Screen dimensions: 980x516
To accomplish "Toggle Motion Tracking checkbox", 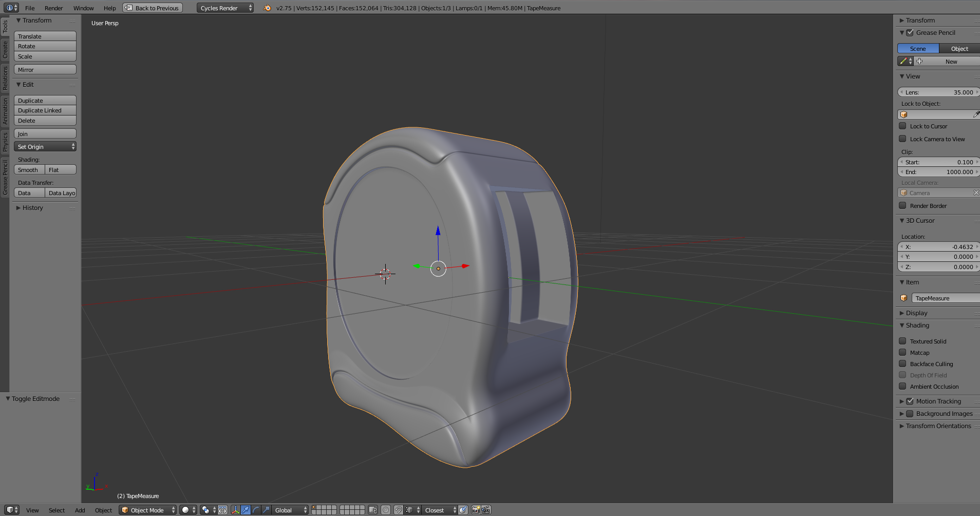I will tap(910, 401).
